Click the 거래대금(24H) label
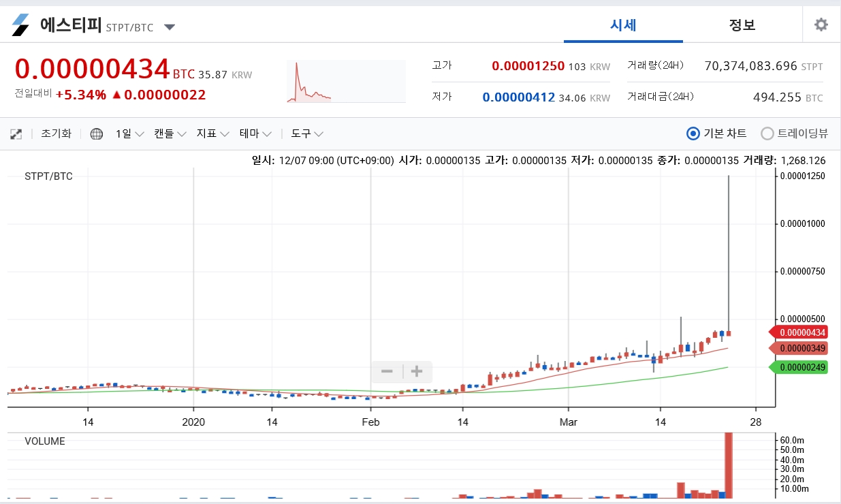841x504 pixels. coord(661,97)
